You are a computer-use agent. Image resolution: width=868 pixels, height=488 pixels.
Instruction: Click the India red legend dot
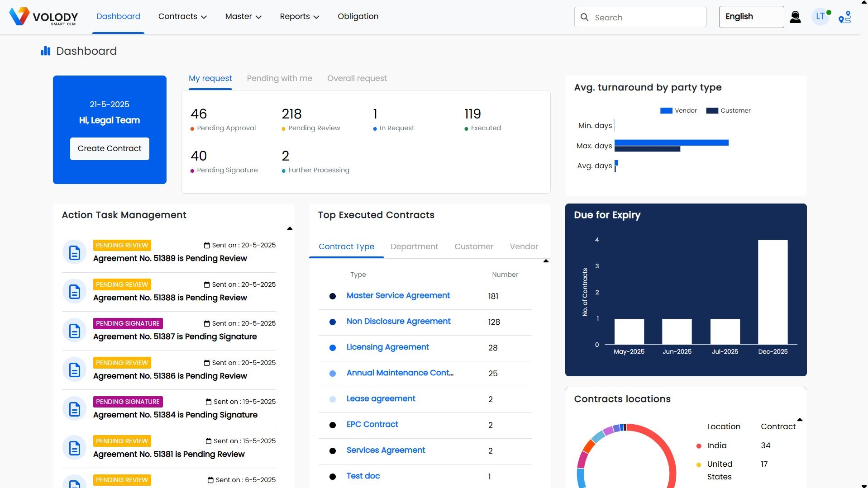click(699, 446)
